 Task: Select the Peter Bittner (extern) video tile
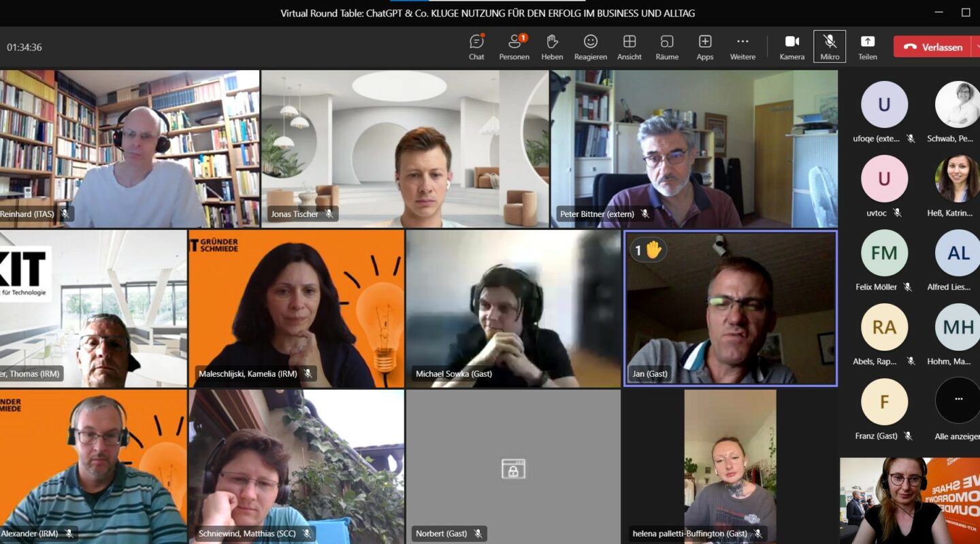694,149
